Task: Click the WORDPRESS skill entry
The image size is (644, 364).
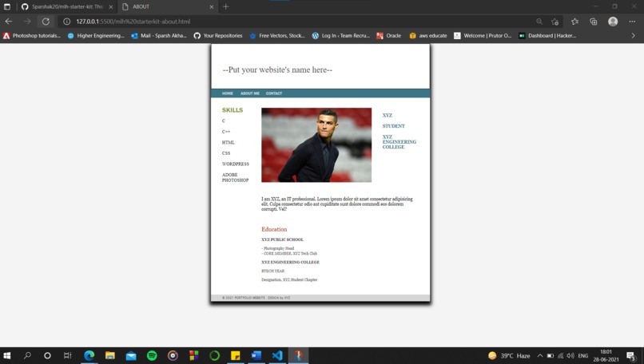Action: [236, 164]
